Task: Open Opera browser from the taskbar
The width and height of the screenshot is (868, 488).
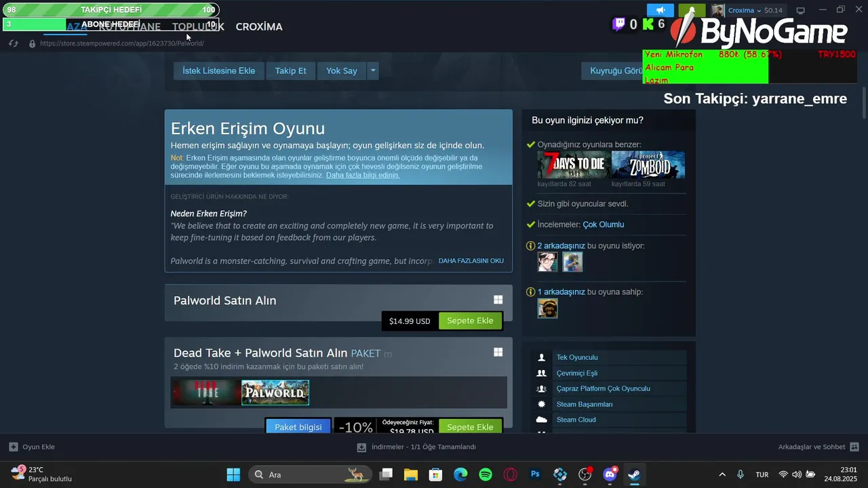Action: click(x=511, y=474)
